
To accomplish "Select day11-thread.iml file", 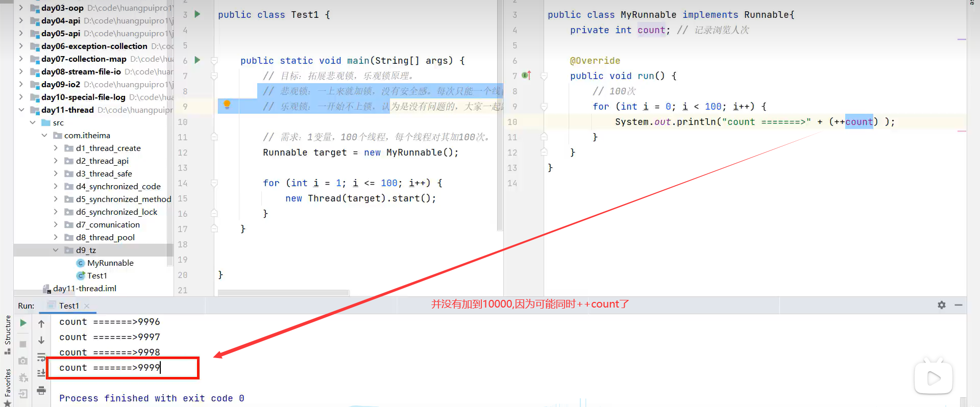I will point(85,288).
